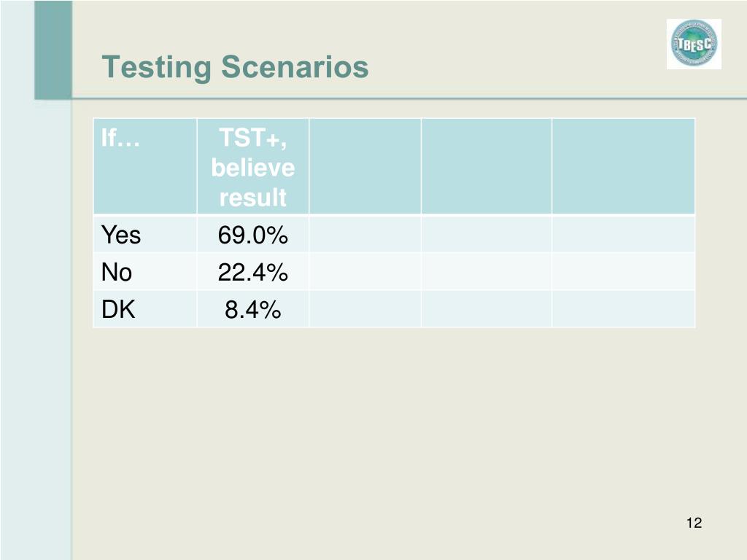
Task: Click the empty cell right of 8.4%
Action: (365, 309)
